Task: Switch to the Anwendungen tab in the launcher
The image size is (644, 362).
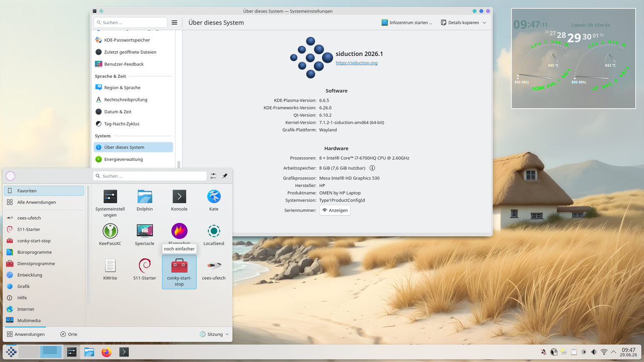Action: click(x=26, y=334)
